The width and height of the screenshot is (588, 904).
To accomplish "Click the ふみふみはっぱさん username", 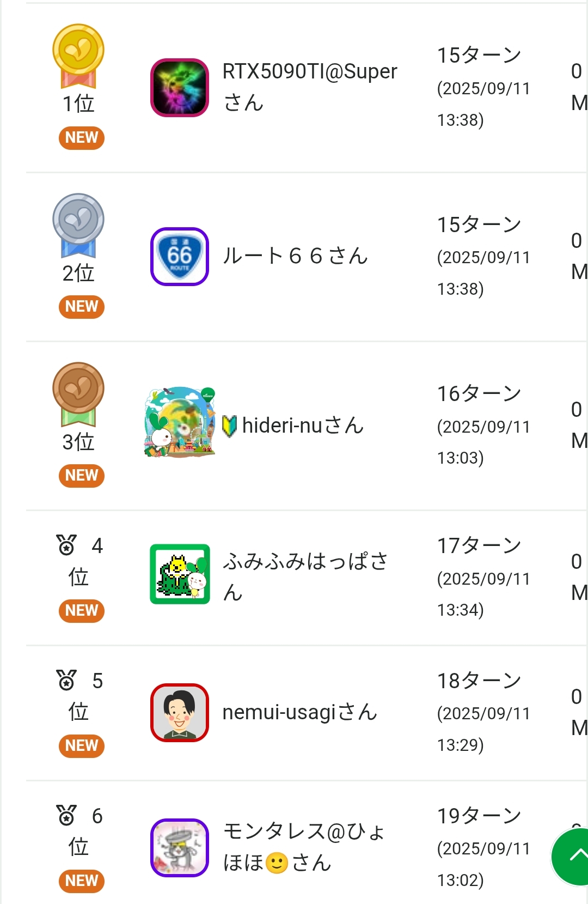I will pyautogui.click(x=305, y=576).
